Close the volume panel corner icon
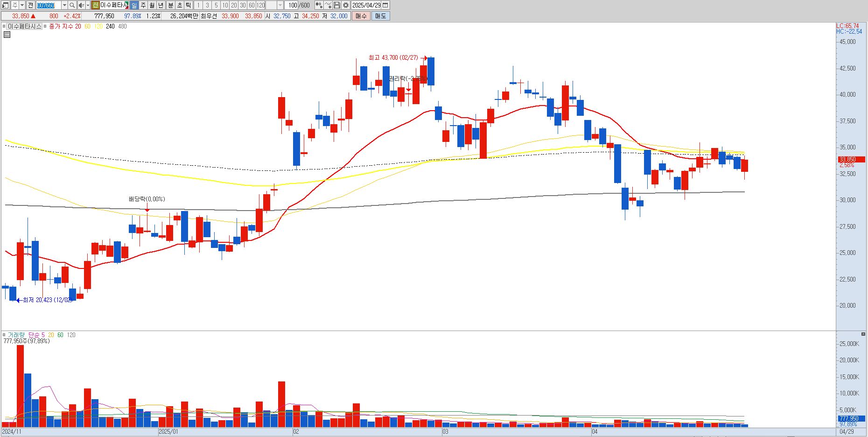The height and width of the screenshot is (437, 868). point(863,334)
